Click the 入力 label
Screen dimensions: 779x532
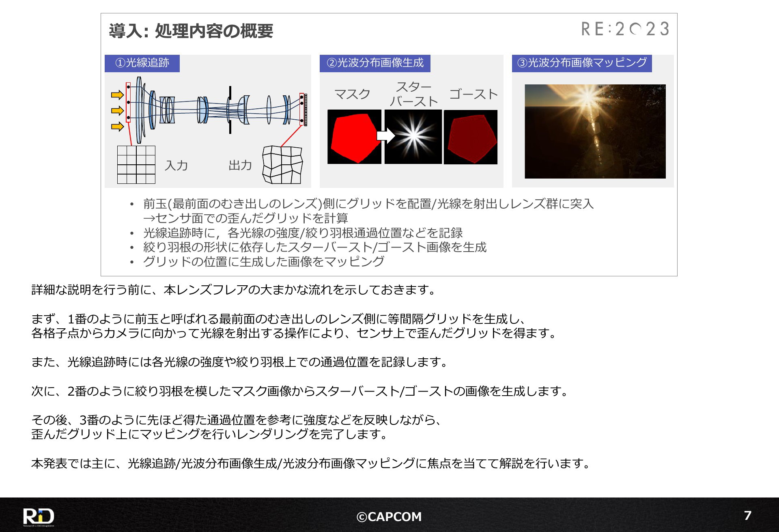176,166
